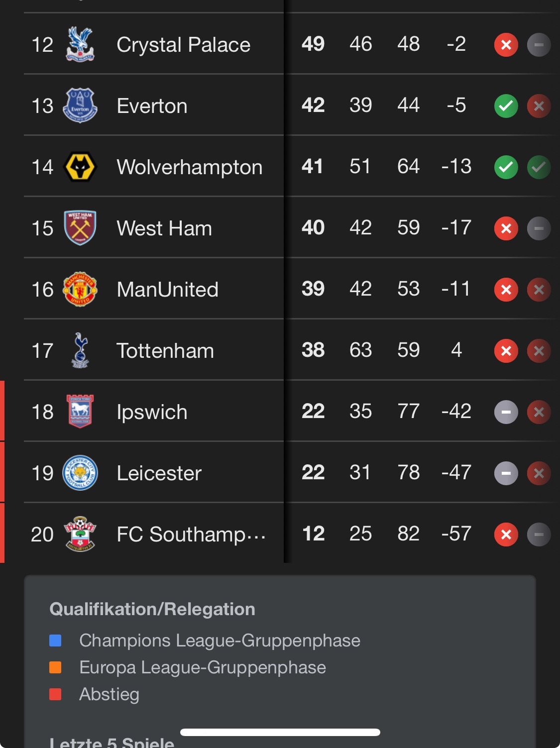Tap the orange Europa League swatch
The height and width of the screenshot is (748, 560).
(55, 667)
